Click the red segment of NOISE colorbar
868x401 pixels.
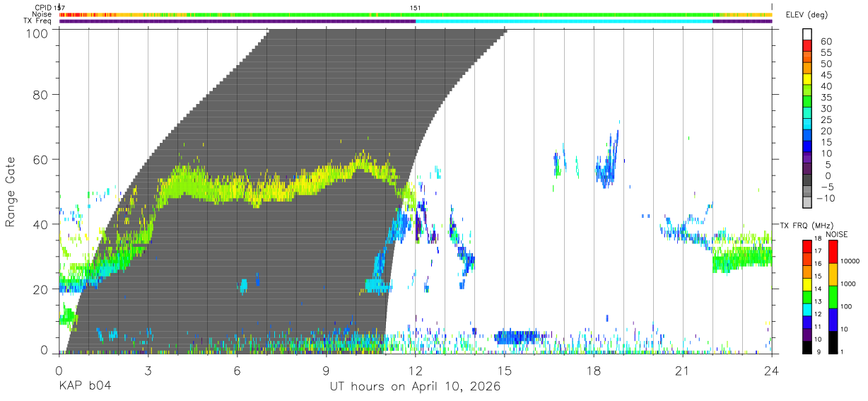pos(833,251)
